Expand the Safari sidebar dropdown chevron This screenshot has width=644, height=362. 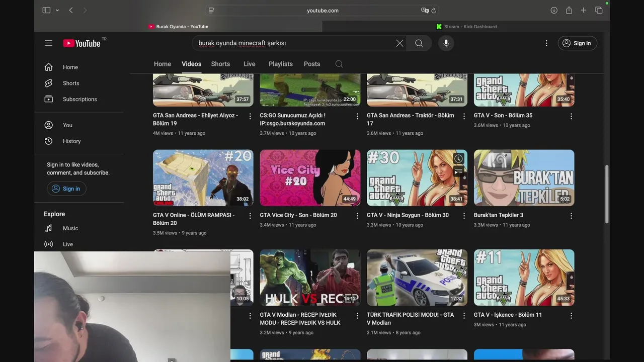[x=57, y=10]
